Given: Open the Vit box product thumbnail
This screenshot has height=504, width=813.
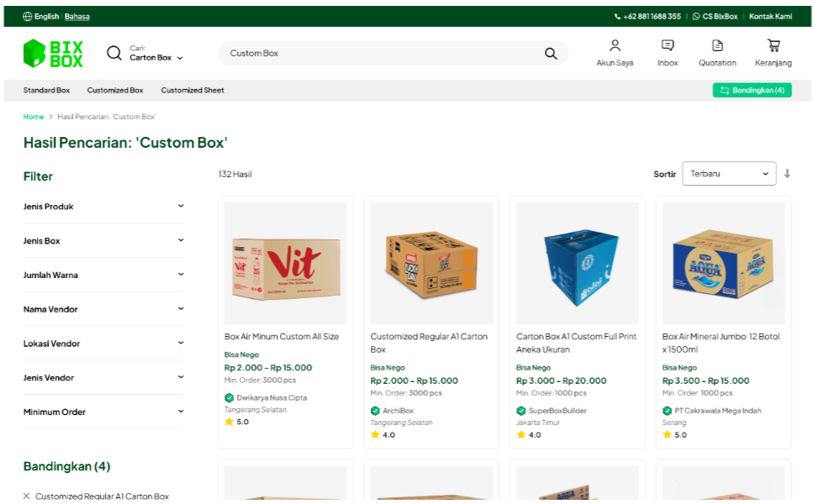Looking at the screenshot, I should pos(285,263).
